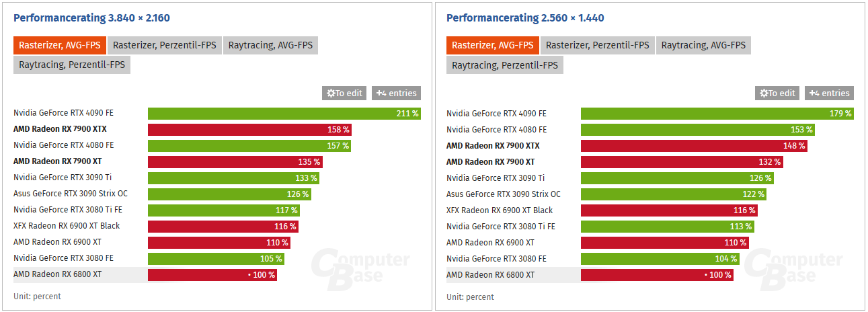Open "Raytracing, AVG-FPS" tab in the 2.560 × 1.440 chart

pos(703,46)
